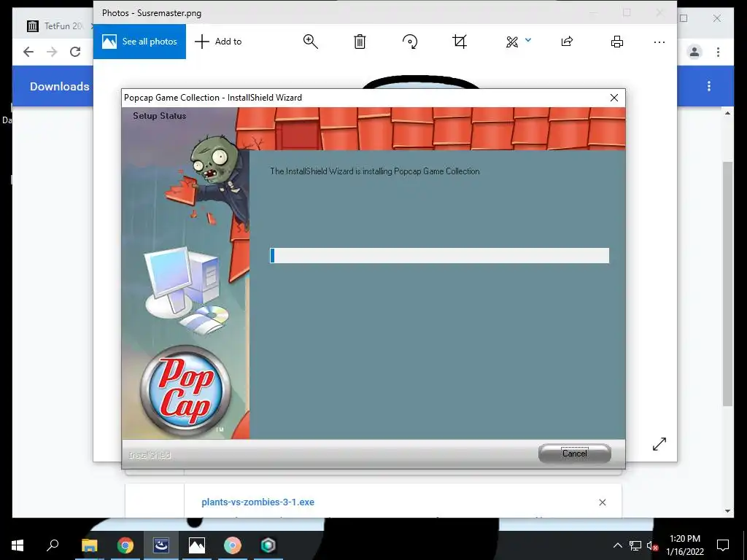Expand the Edit & Create dropdown arrow
Image resolution: width=747 pixels, height=560 pixels.
coord(528,41)
